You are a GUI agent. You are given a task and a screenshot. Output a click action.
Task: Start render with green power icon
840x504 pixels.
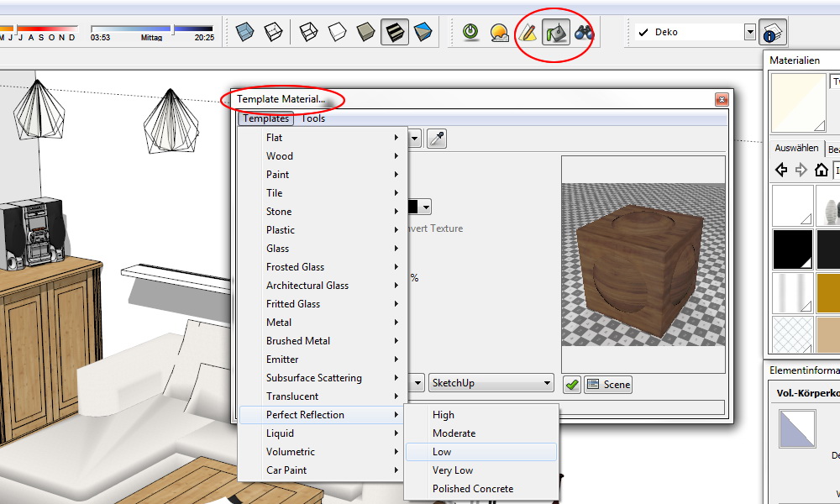coord(471,33)
